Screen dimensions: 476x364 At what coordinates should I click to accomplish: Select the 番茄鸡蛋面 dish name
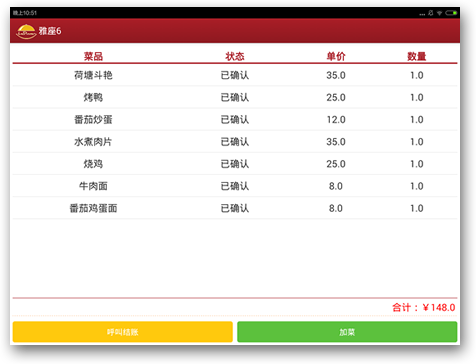click(x=93, y=208)
